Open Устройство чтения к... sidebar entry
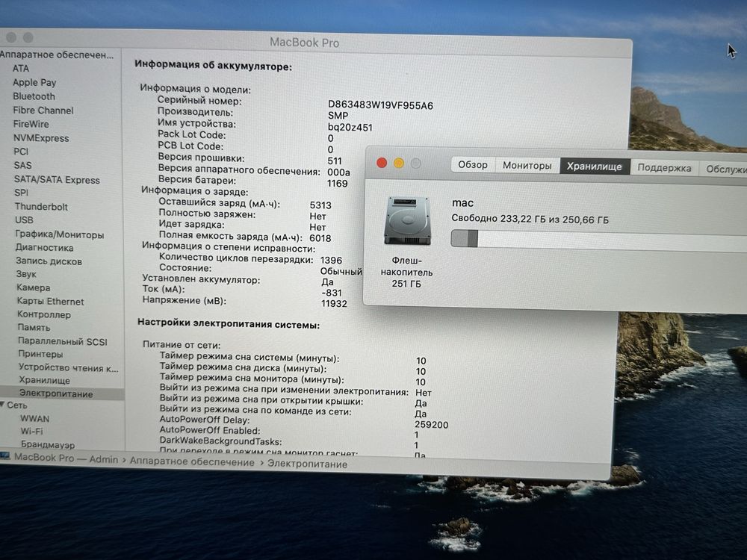The width and height of the screenshot is (747, 560). (68, 367)
